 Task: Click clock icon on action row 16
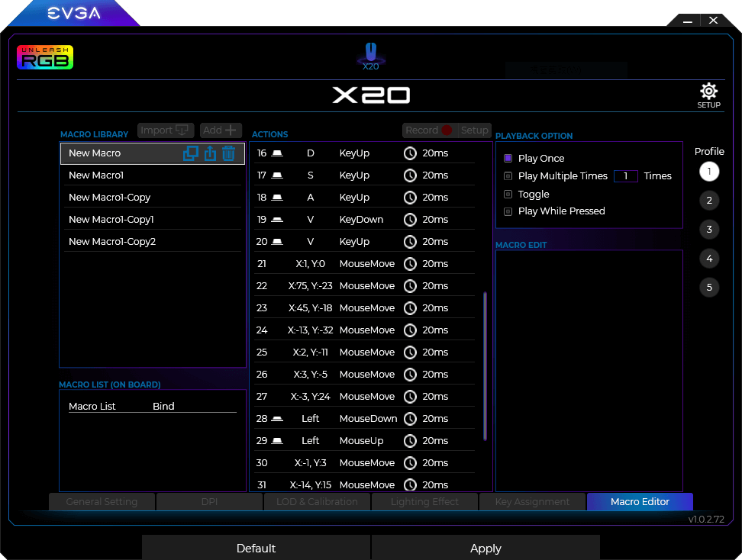(410, 153)
